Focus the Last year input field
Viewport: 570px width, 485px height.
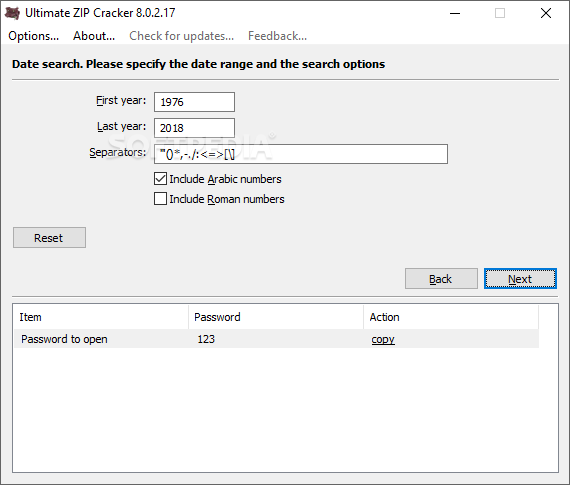pos(194,128)
